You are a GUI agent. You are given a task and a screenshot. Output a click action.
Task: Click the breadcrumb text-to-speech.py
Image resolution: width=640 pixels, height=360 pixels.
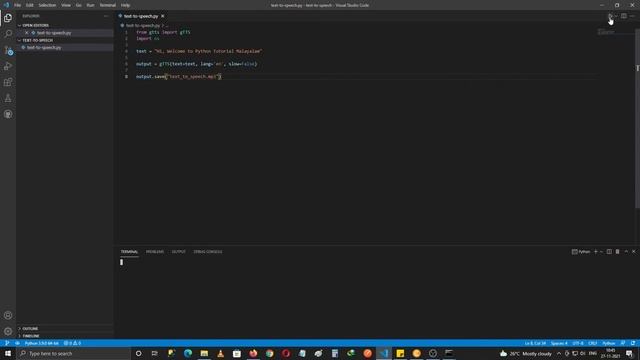pos(143,25)
